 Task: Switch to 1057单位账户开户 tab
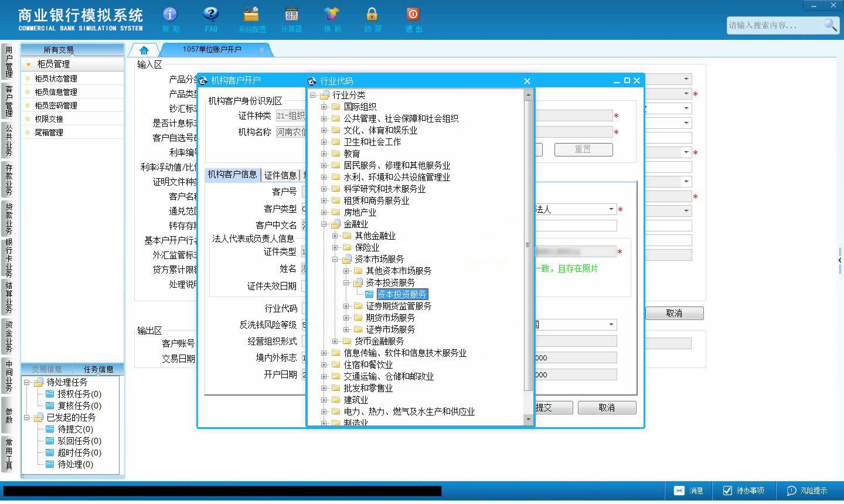click(x=212, y=50)
